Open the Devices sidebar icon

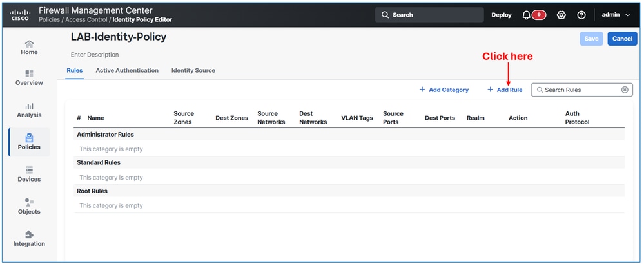[x=29, y=170]
